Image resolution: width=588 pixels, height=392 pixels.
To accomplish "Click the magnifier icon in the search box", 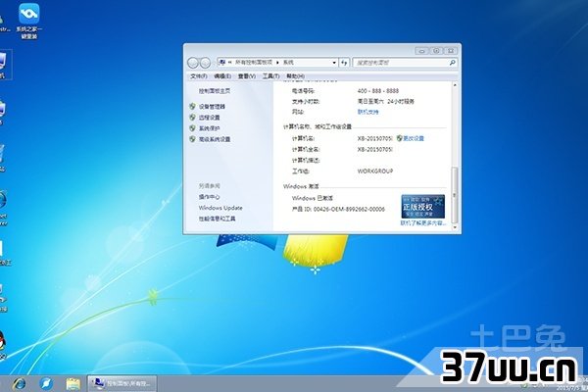I will pos(452,63).
